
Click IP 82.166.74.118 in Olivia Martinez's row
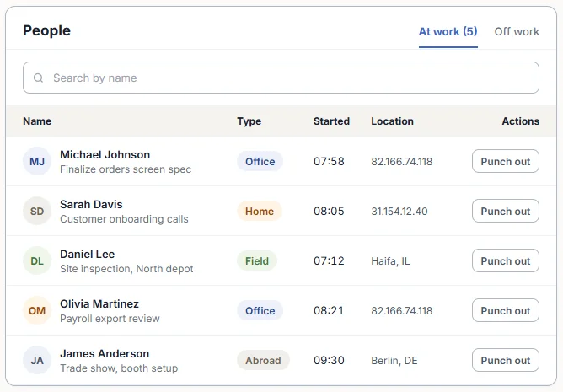click(402, 311)
